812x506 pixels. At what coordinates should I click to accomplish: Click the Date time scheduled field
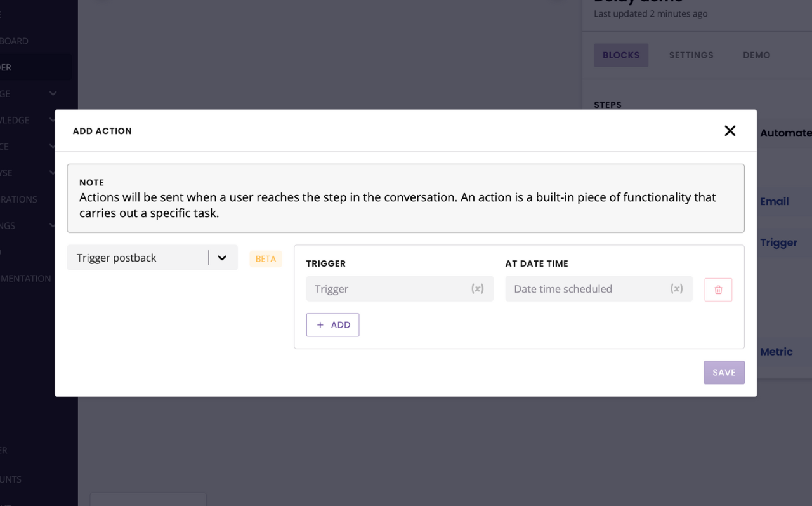click(x=599, y=289)
